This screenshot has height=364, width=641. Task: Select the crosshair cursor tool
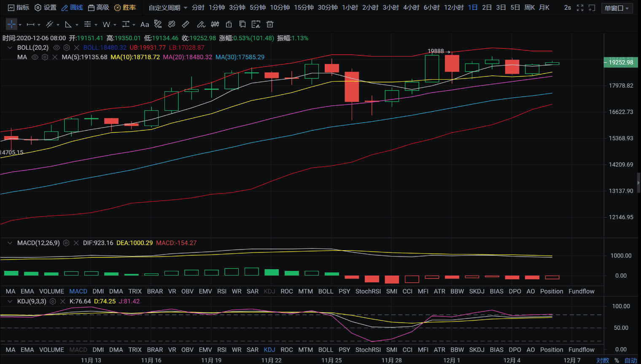click(11, 24)
